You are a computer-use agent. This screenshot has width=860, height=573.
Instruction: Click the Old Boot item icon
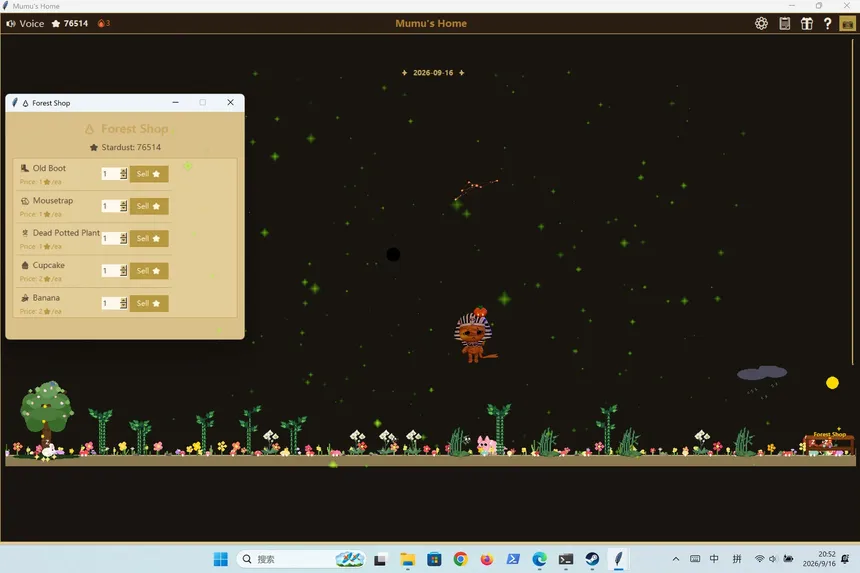click(x=25, y=168)
